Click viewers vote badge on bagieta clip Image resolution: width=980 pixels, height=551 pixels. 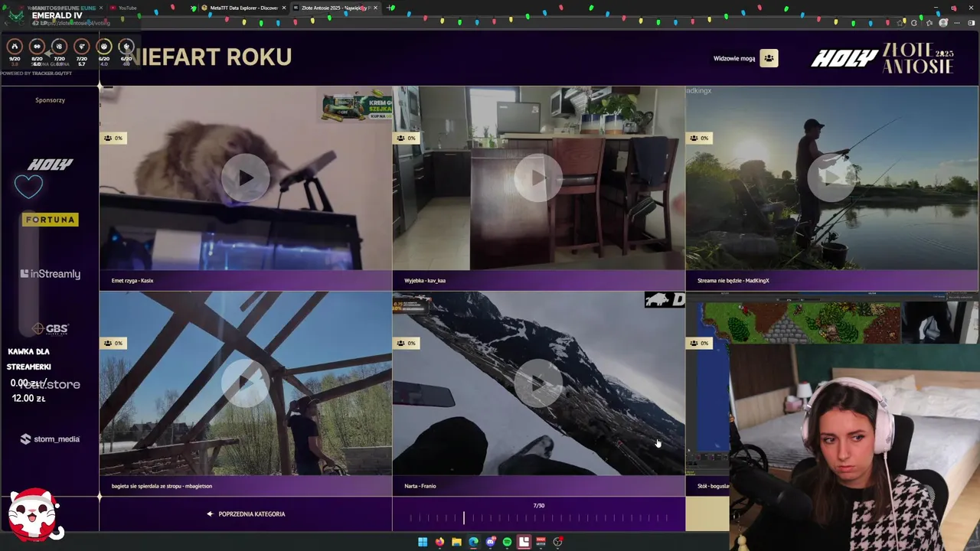[x=113, y=343]
